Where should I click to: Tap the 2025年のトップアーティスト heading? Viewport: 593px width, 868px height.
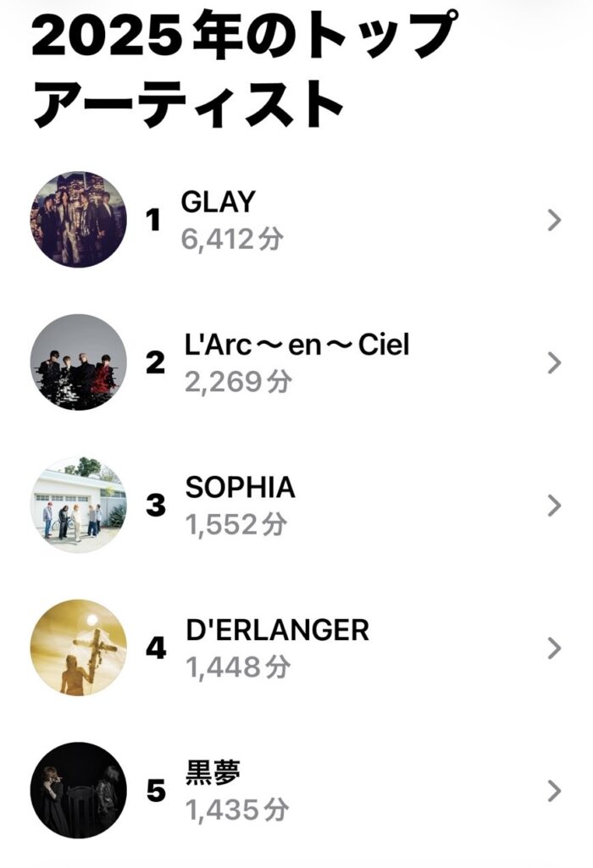click(x=241, y=71)
